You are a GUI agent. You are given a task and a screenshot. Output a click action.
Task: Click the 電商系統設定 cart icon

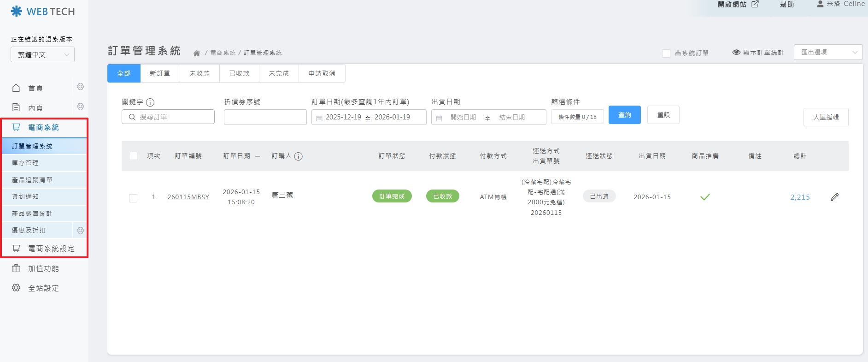pyautogui.click(x=16, y=248)
